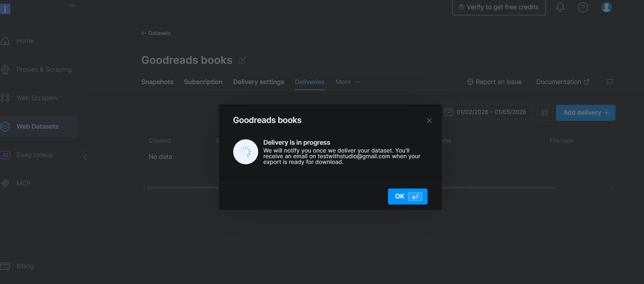Go back to Datasets
The height and width of the screenshot is (284, 644).
[x=156, y=33]
